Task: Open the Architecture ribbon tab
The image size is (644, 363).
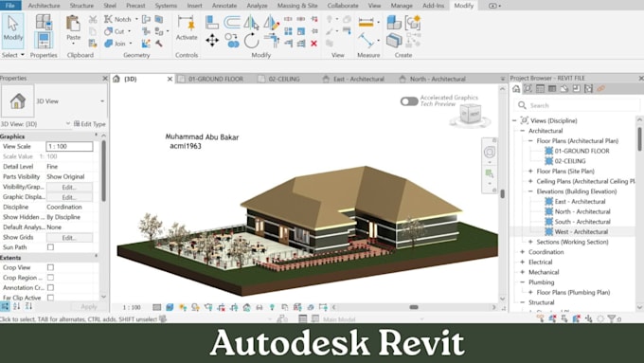Action: point(44,6)
